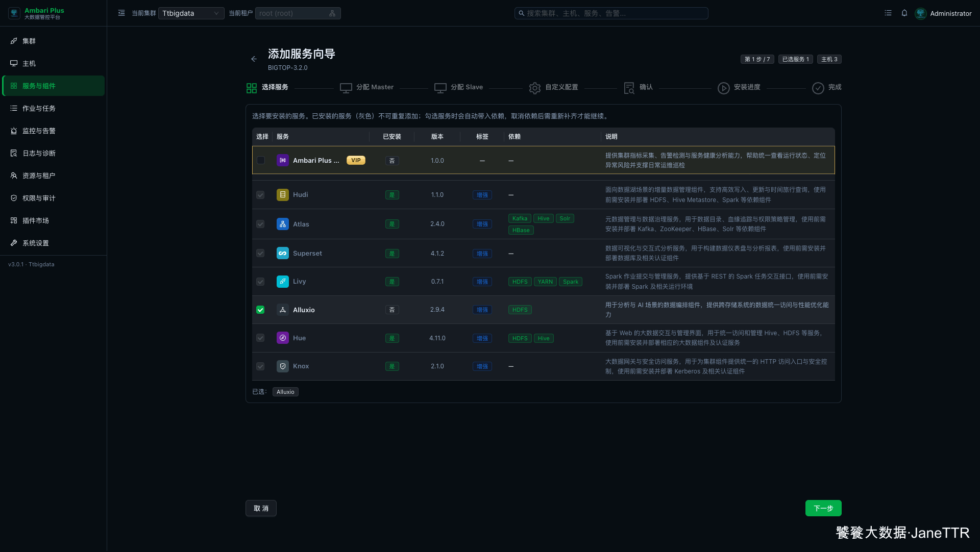The width and height of the screenshot is (980, 552).
Task: Click the 分配 Slave step monitor icon
Action: (440, 88)
